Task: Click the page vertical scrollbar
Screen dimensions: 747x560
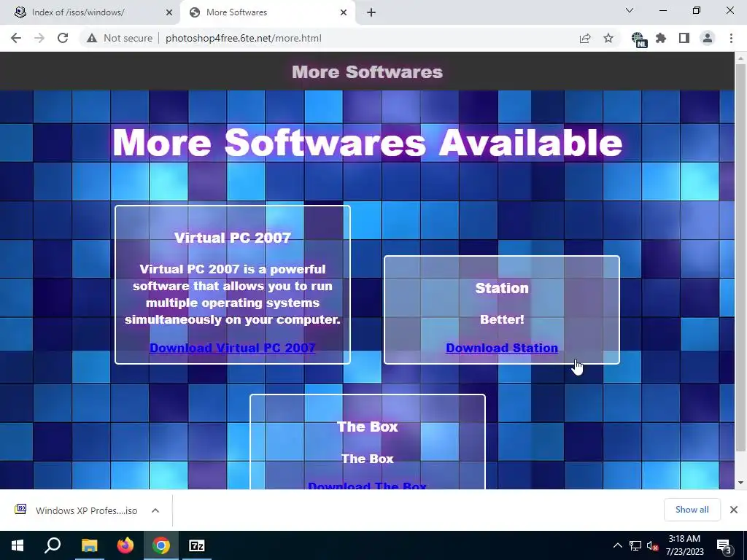Action: tap(740, 257)
